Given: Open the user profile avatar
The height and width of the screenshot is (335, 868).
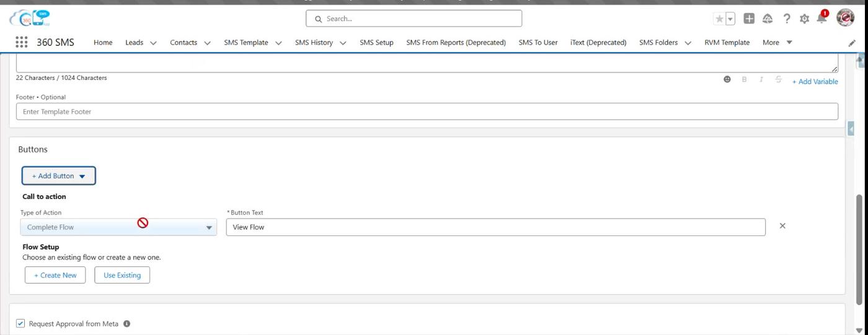Looking at the screenshot, I should (x=845, y=18).
